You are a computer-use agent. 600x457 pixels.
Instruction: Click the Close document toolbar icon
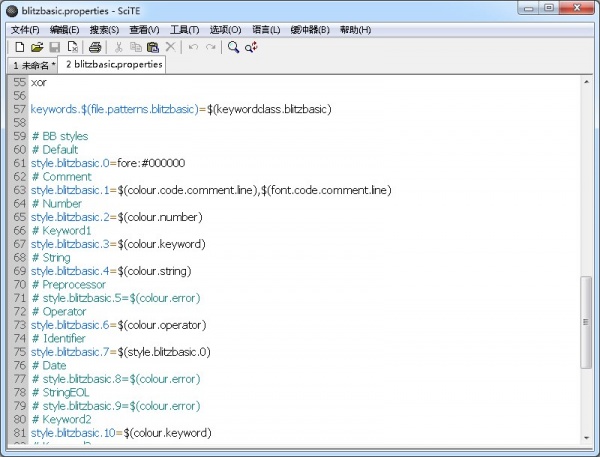click(x=73, y=47)
